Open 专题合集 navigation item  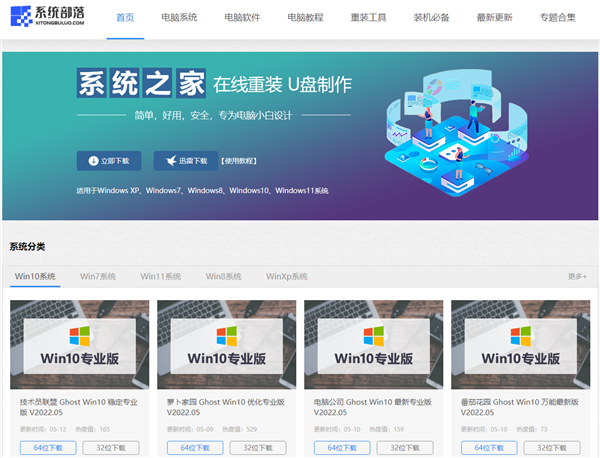558,18
